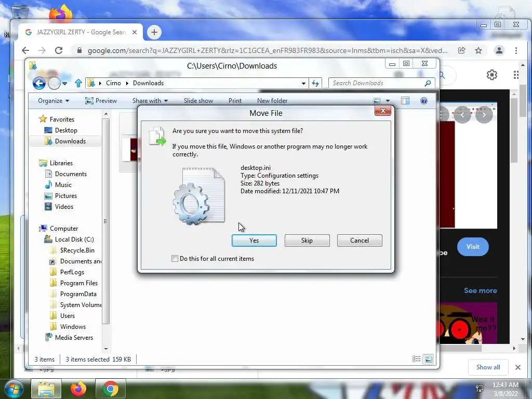Create a New folder

pyautogui.click(x=272, y=101)
